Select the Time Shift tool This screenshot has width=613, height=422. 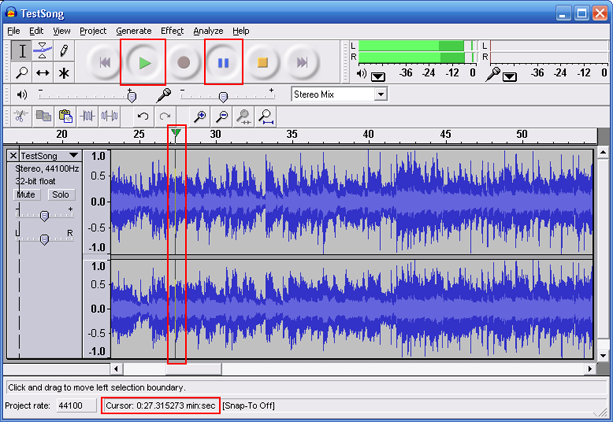click(x=43, y=73)
